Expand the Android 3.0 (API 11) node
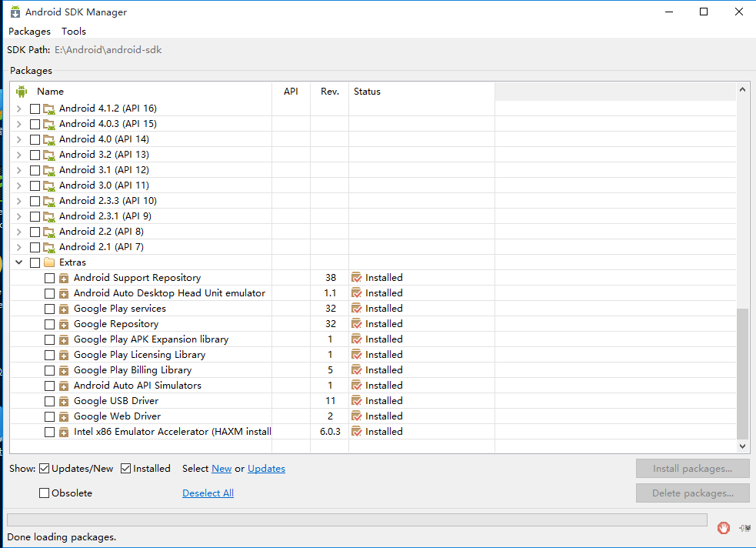This screenshot has height=548, width=756. pos(18,185)
